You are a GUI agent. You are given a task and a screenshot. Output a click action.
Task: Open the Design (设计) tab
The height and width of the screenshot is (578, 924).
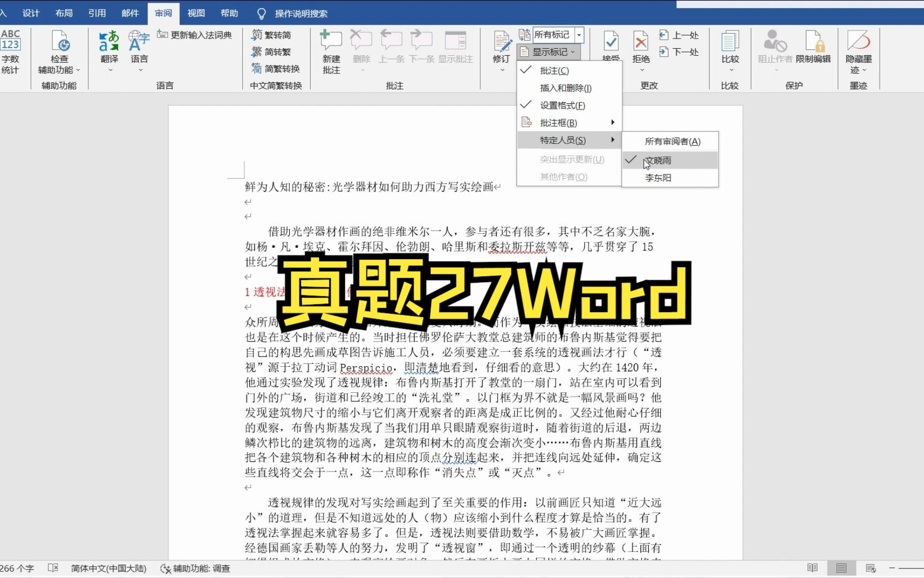(x=31, y=13)
